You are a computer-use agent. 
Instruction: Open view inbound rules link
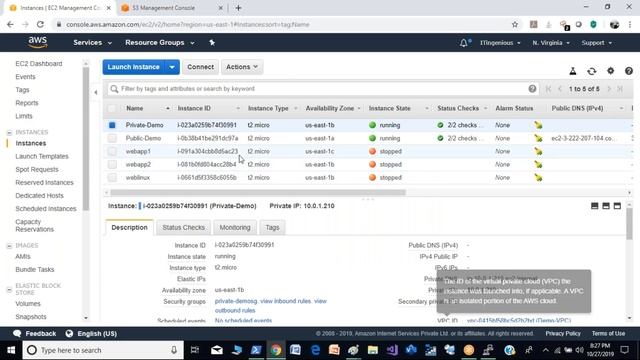(x=286, y=301)
